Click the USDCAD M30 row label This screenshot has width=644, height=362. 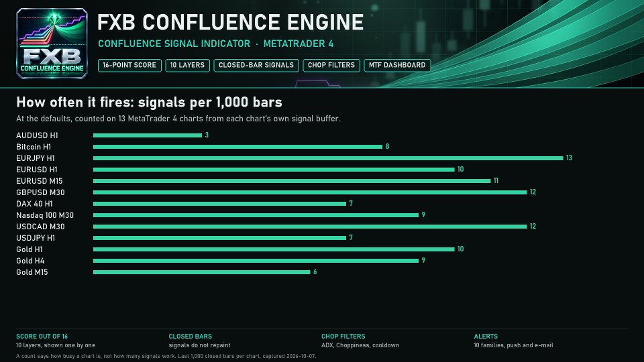tap(40, 227)
